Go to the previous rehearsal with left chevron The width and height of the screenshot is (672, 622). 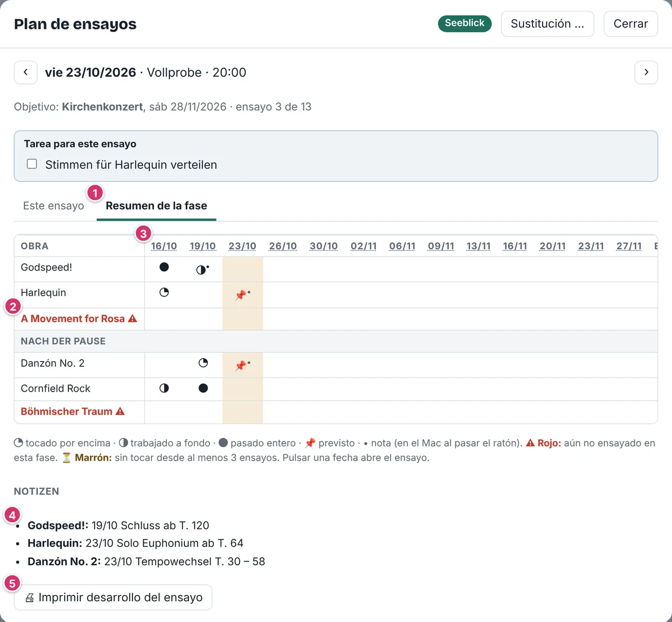pyautogui.click(x=25, y=72)
